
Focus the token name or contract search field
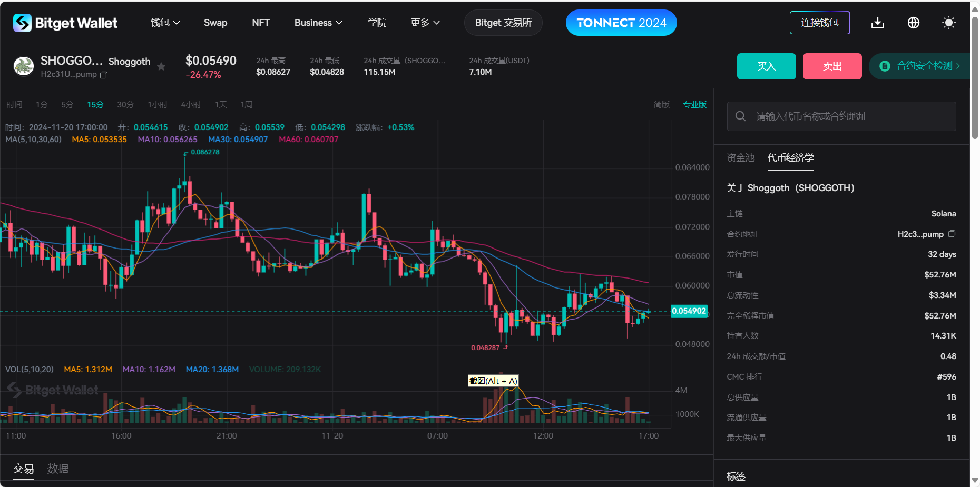pos(841,116)
